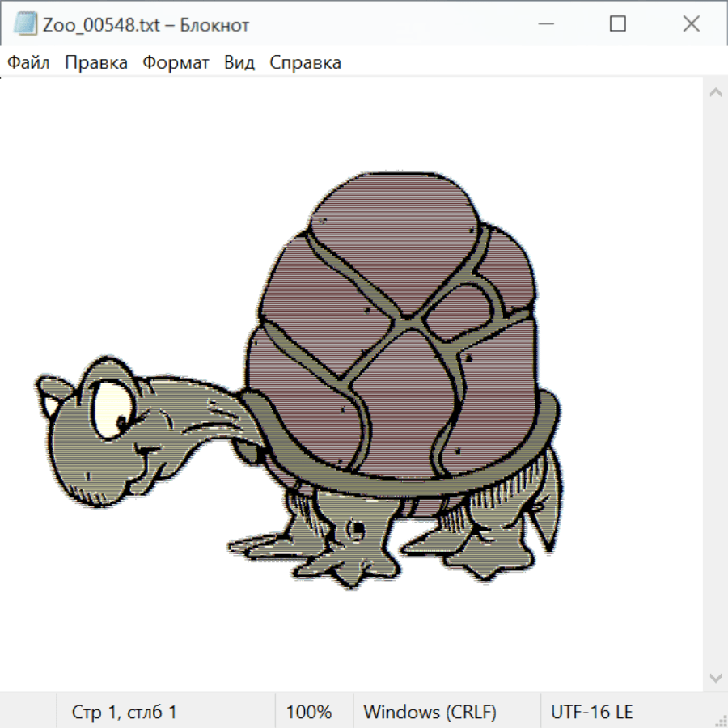The width and height of the screenshot is (728, 728).
Task: Open the Файл menu
Action: (x=29, y=63)
